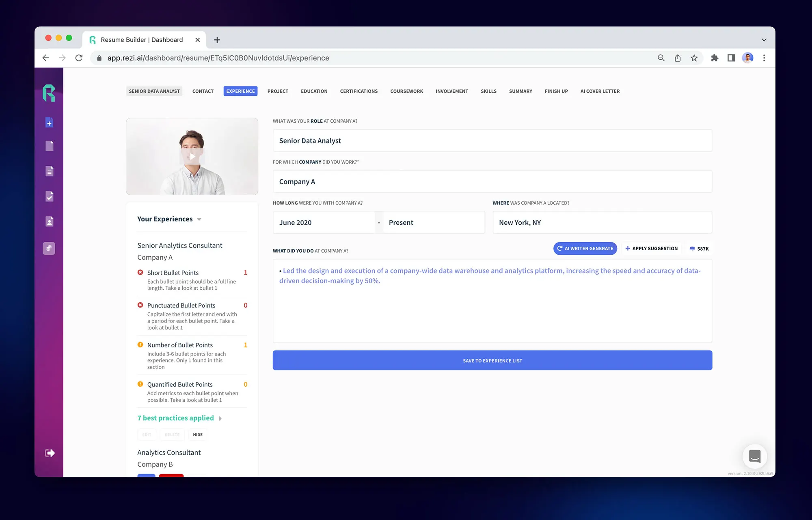Click the Quantified Bullet Points heading
This screenshot has height=520, width=812.
(180, 384)
